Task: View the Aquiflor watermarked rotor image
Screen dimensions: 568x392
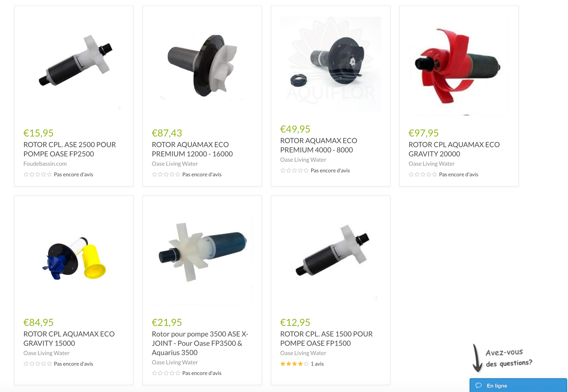Action: (330, 64)
